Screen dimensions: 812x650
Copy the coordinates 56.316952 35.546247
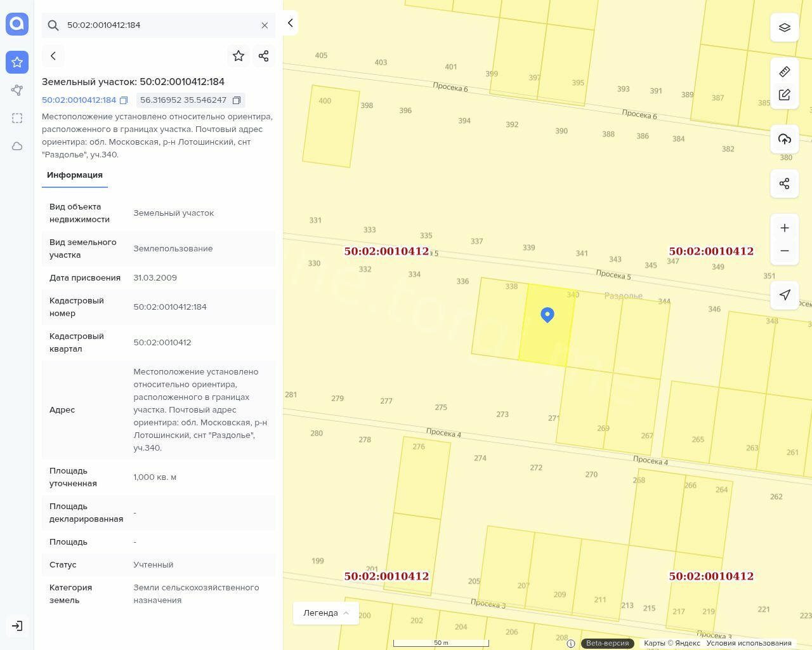(237, 100)
